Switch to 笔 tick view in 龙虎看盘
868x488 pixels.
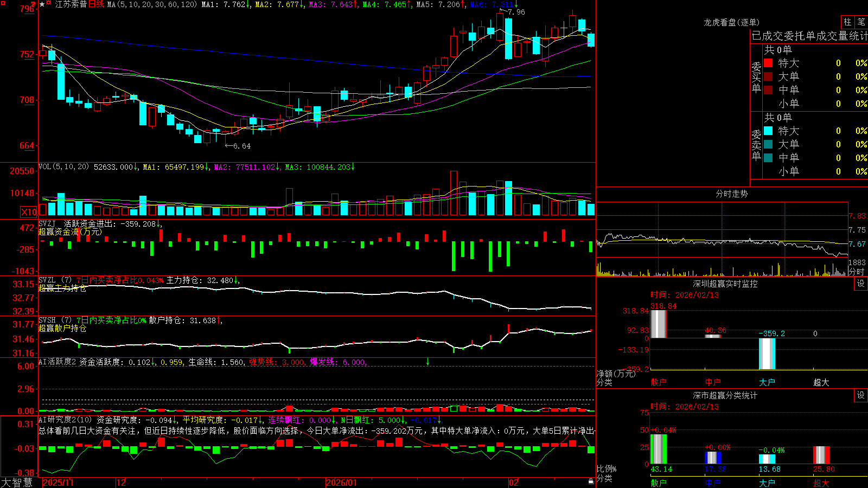pyautogui.click(x=861, y=22)
